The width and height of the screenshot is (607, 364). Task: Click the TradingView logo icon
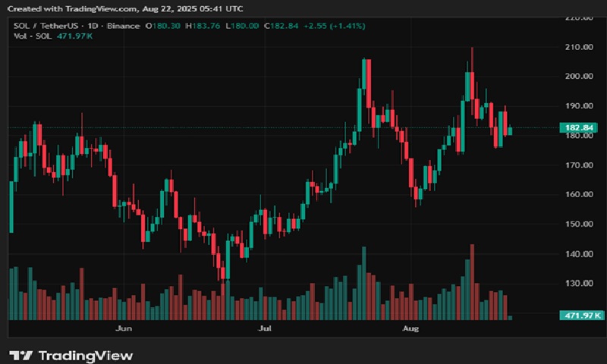tap(20, 356)
